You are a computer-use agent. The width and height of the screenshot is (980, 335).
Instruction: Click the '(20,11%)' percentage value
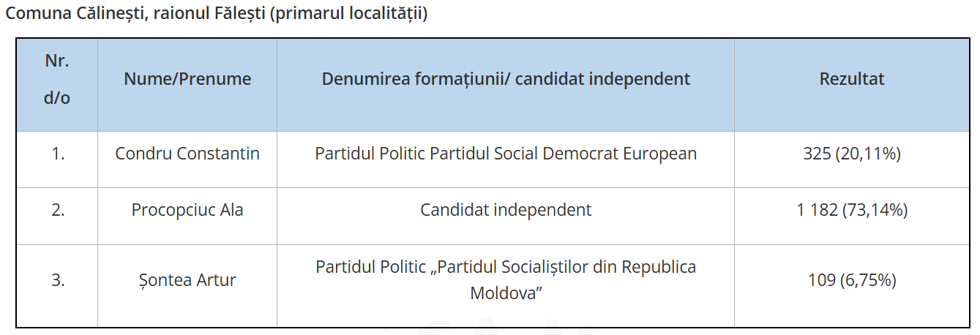point(868,154)
